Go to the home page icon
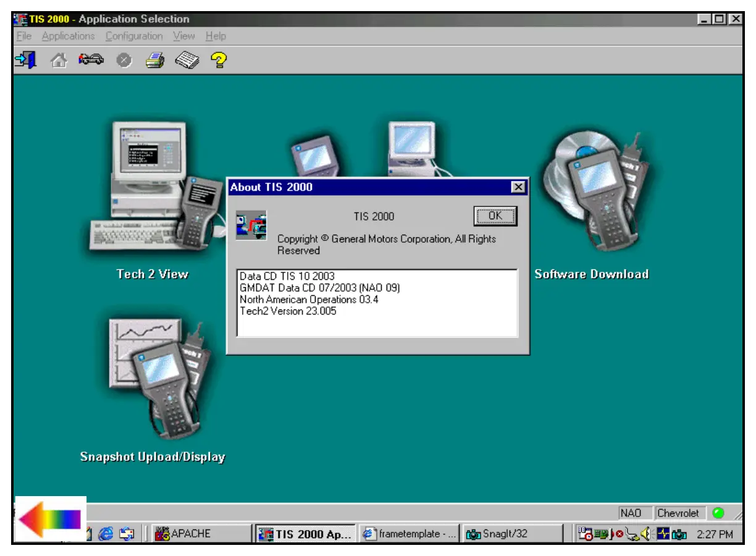Image resolution: width=756 pixels, height=556 pixels. (59, 61)
